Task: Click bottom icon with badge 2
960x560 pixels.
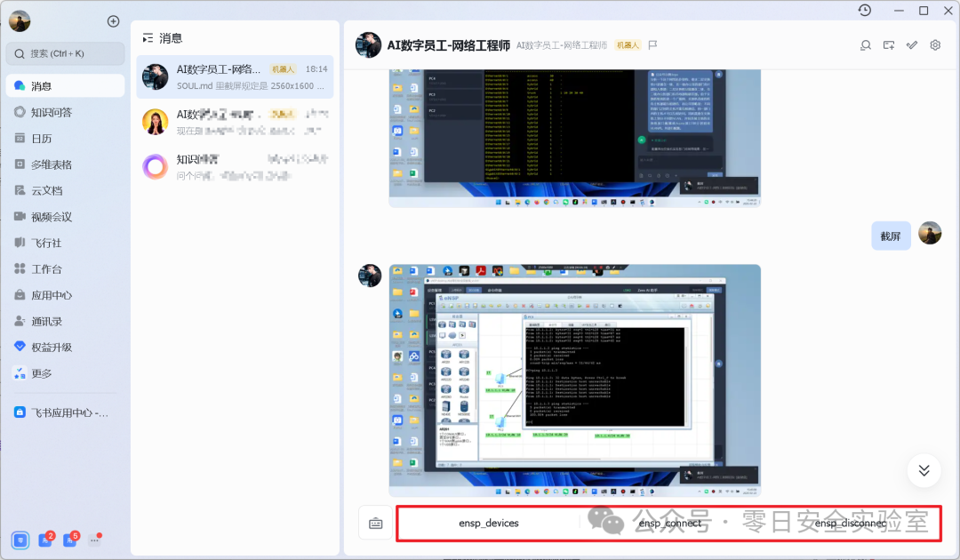Action: click(x=45, y=540)
